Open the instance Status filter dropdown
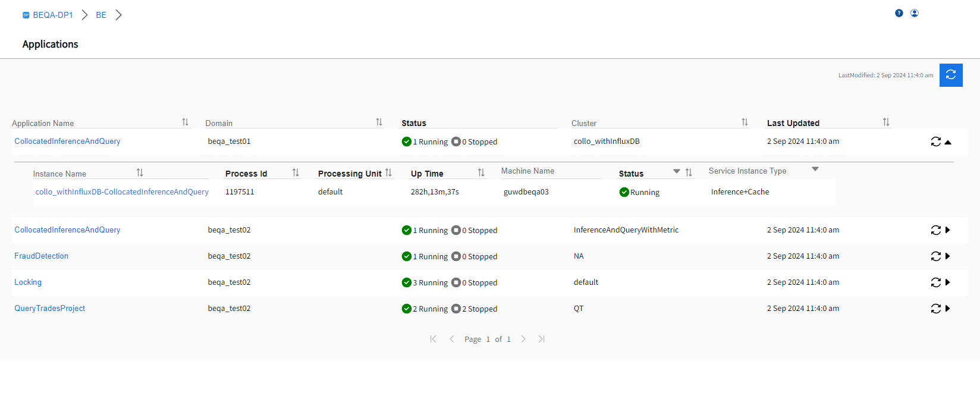Image resolution: width=980 pixels, height=418 pixels. pyautogui.click(x=677, y=172)
